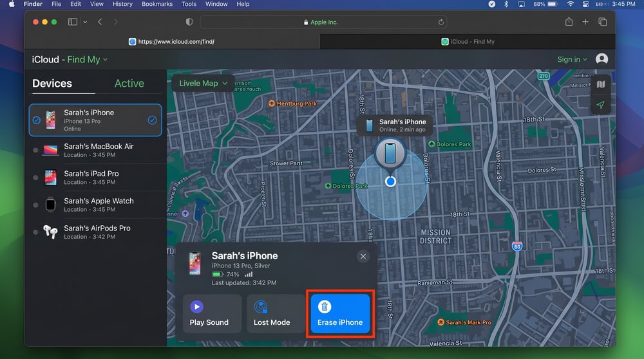Click the iPhone pin on the map

coord(390,154)
